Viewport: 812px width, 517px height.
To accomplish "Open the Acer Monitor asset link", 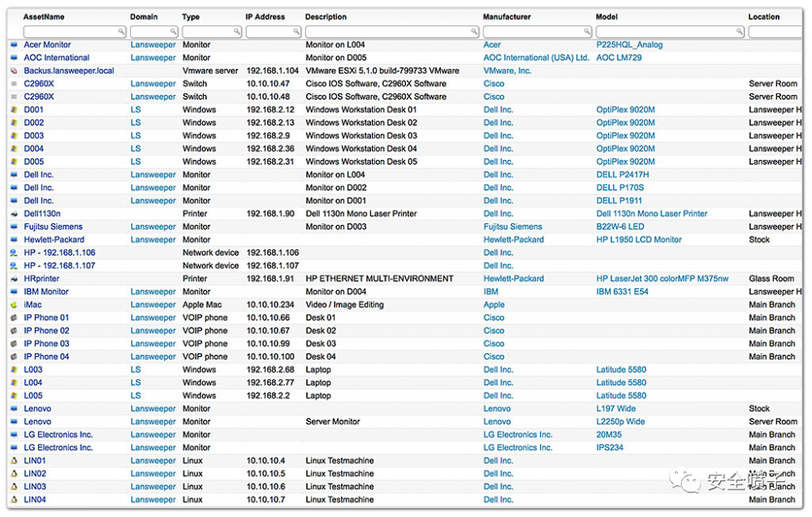I will click(x=47, y=45).
